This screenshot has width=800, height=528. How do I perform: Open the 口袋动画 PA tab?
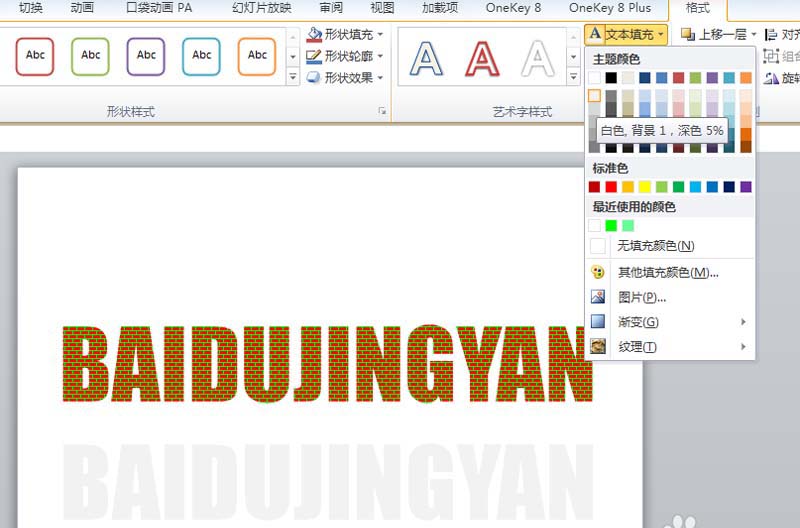pyautogui.click(x=159, y=8)
